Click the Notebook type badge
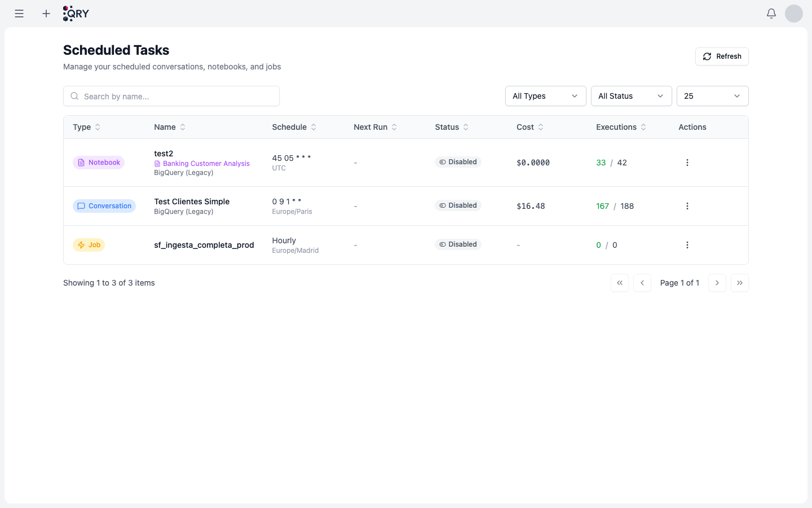The image size is (812, 508). coord(99,163)
